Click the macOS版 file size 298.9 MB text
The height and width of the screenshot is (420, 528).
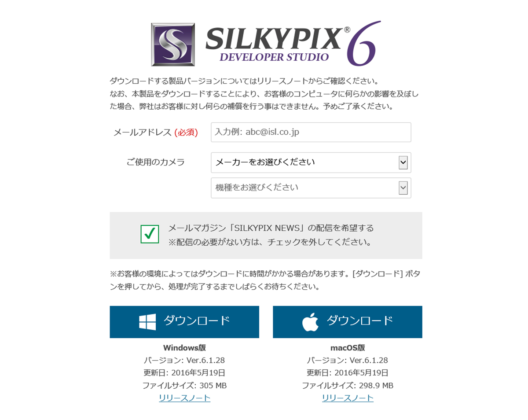348,386
